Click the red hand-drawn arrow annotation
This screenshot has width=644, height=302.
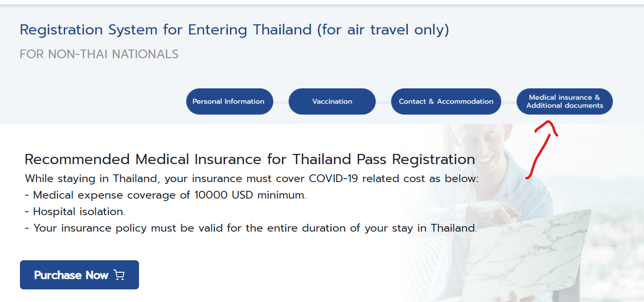[542, 150]
